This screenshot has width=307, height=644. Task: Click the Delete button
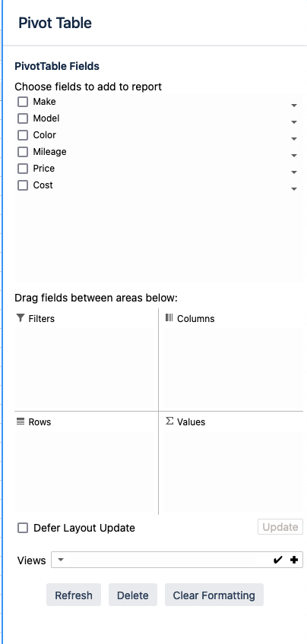tap(133, 595)
